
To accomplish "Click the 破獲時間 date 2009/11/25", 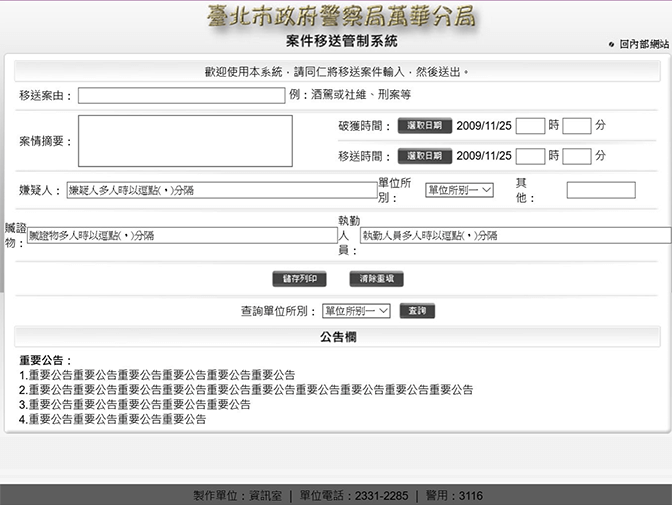I will pos(484,126).
